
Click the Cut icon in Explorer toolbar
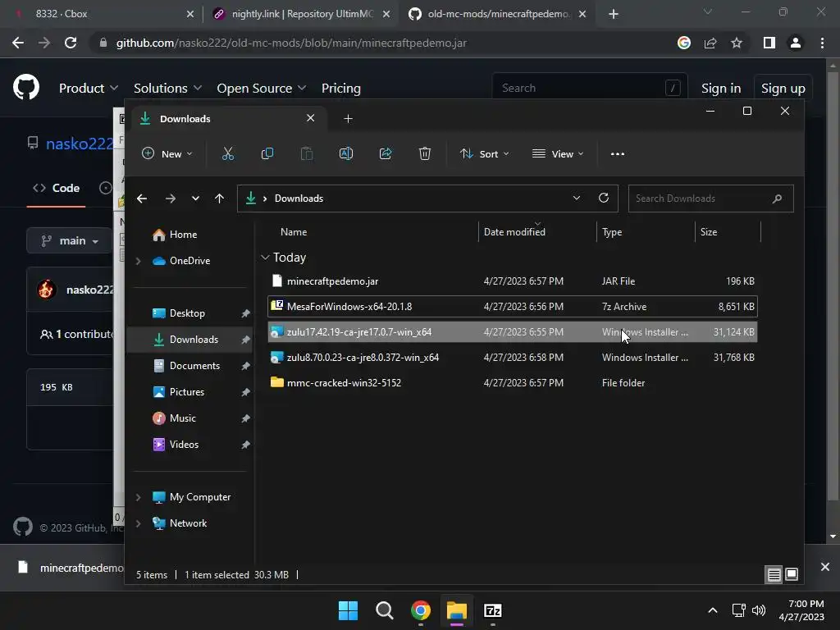point(228,153)
